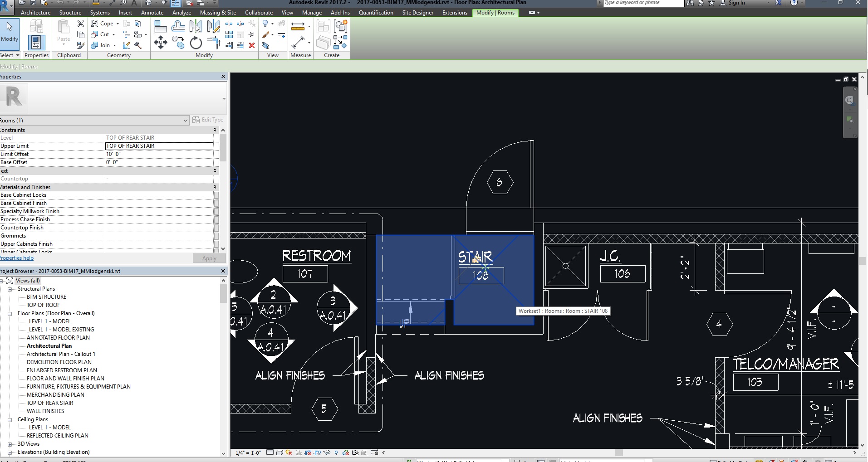
Task: Toggle Reveal Hidden Elements lightbulb
Action: click(x=336, y=452)
